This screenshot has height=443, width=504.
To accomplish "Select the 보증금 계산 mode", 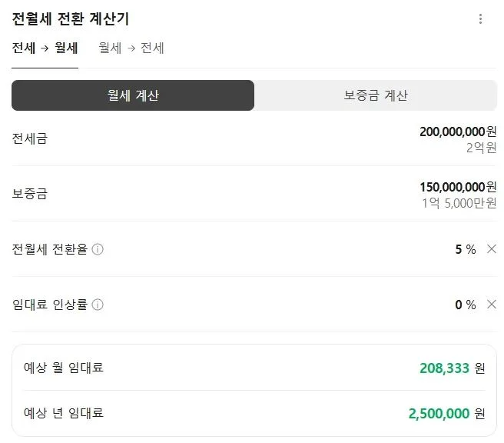I will pos(375,95).
